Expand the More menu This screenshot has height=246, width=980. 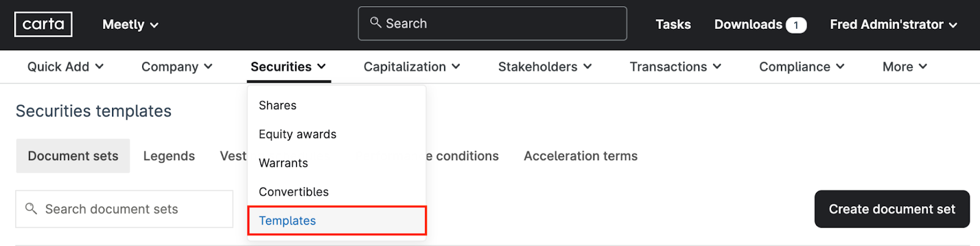point(905,67)
